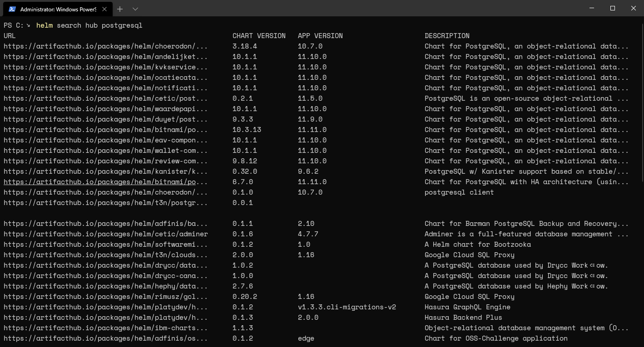Viewport: 644px width, 347px height.
Task: Click the wallet-com... URL
Action: (105, 151)
